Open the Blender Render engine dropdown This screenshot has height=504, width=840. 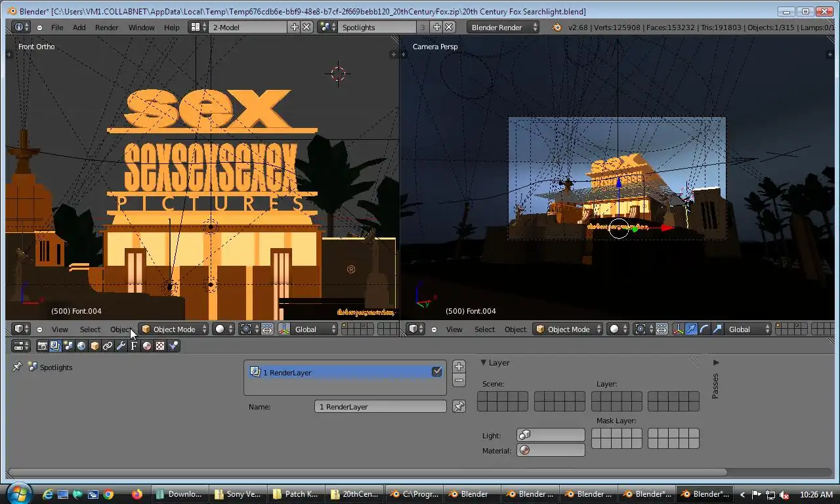503,27
